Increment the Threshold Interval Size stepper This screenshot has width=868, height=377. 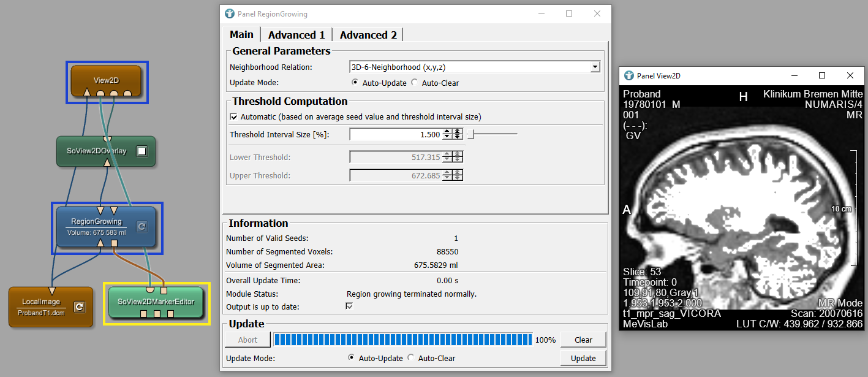click(x=447, y=132)
